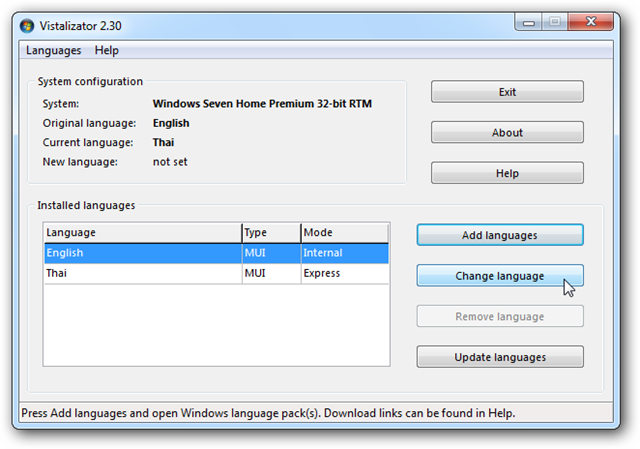The height and width of the screenshot is (449, 640).
Task: Click Change language button
Action: pos(500,276)
